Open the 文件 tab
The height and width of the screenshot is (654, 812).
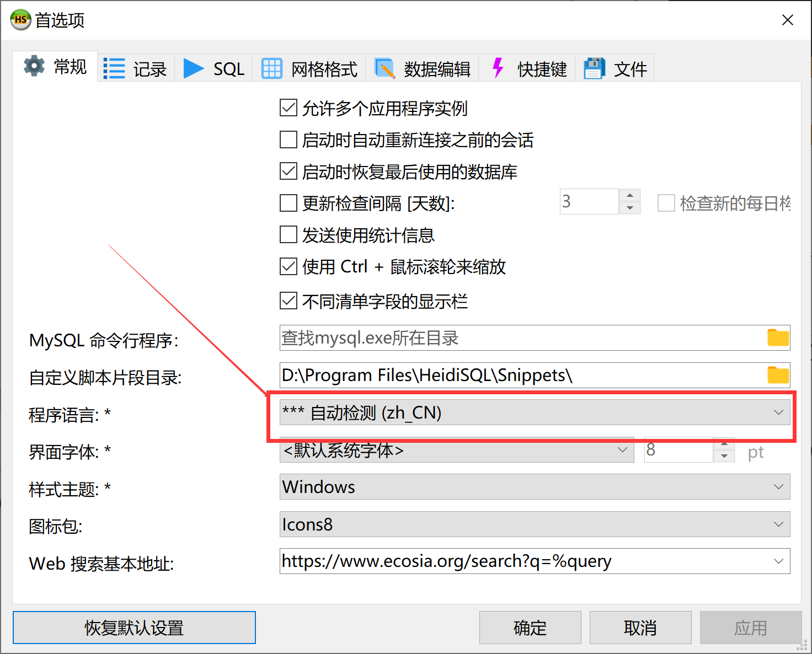615,68
